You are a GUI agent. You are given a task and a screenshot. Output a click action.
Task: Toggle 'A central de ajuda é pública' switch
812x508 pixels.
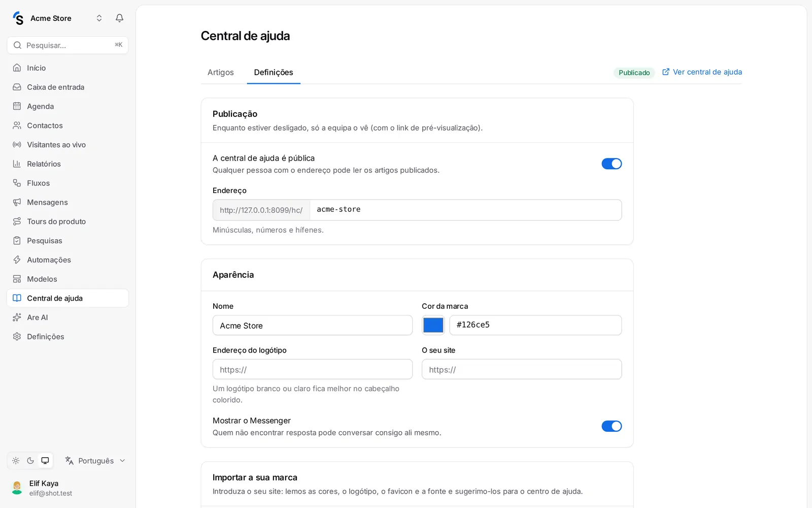(612, 164)
